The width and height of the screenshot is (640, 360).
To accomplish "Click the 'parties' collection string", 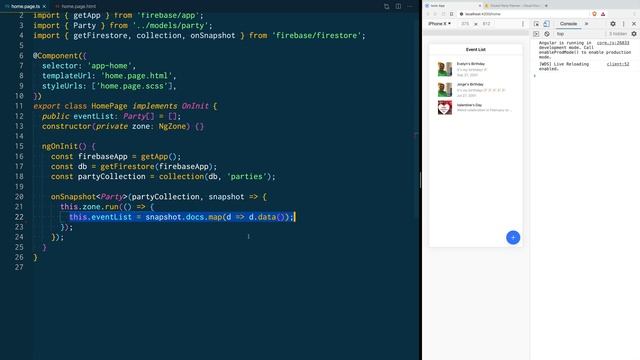I will click(x=247, y=177).
